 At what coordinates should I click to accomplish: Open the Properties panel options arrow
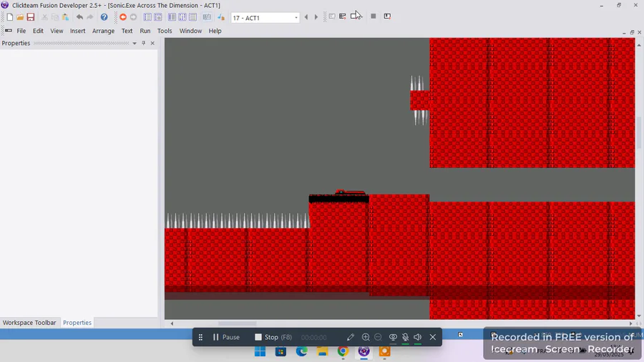[x=135, y=43]
